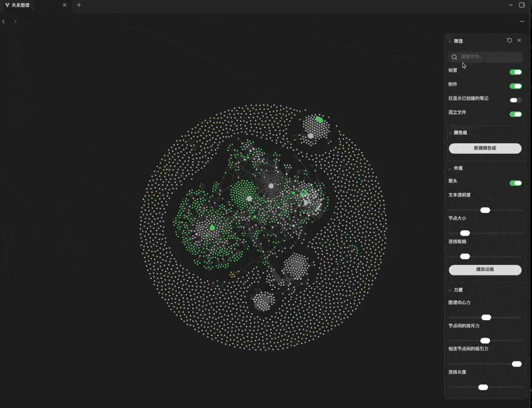Click the 相连节点间的吸引力 slider handle
The image size is (532, 408).
[517, 364]
